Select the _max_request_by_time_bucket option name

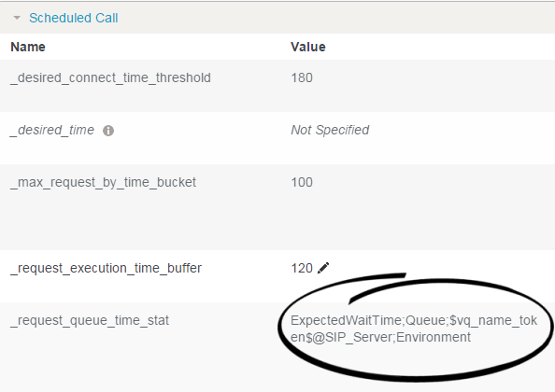tap(103, 182)
